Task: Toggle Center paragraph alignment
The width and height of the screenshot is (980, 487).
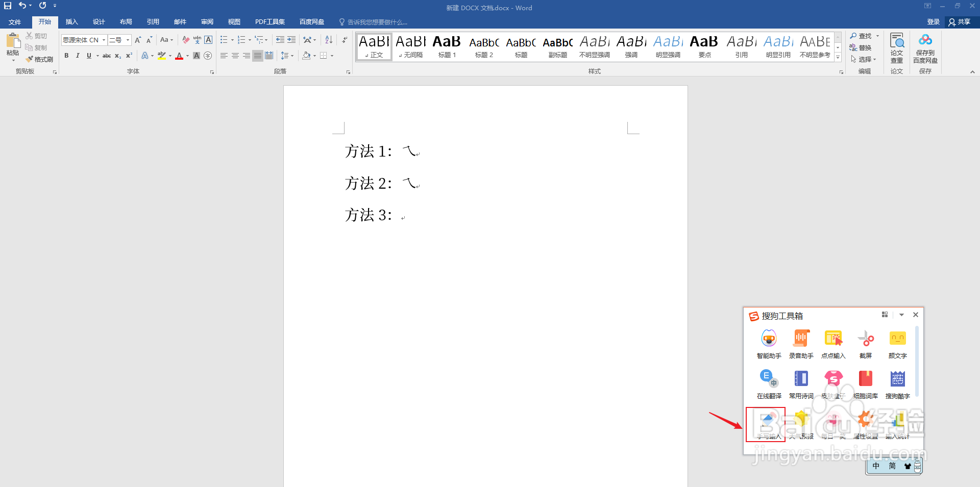Action: (235, 56)
